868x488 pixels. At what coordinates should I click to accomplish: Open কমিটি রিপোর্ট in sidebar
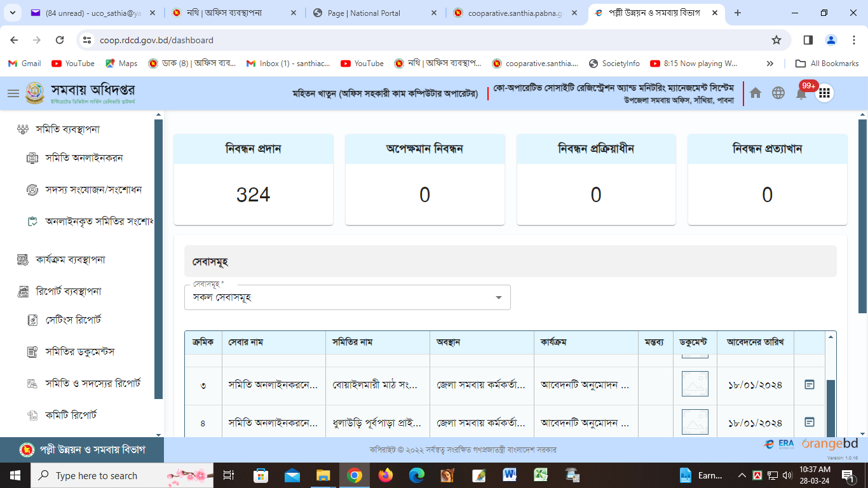click(71, 415)
